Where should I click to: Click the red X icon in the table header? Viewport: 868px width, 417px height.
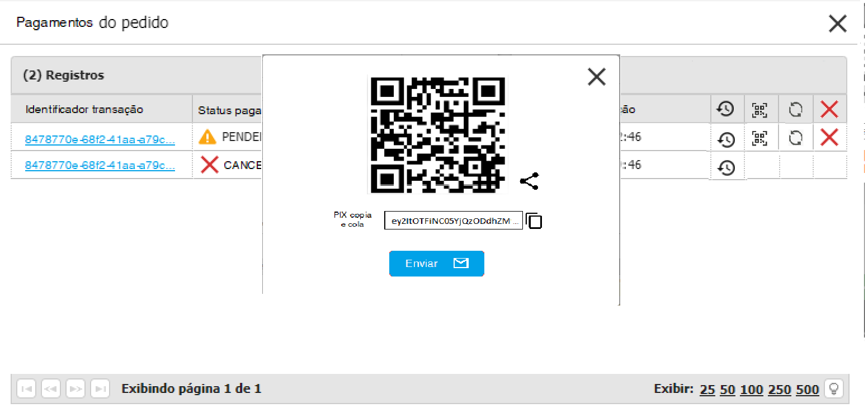pos(829,109)
